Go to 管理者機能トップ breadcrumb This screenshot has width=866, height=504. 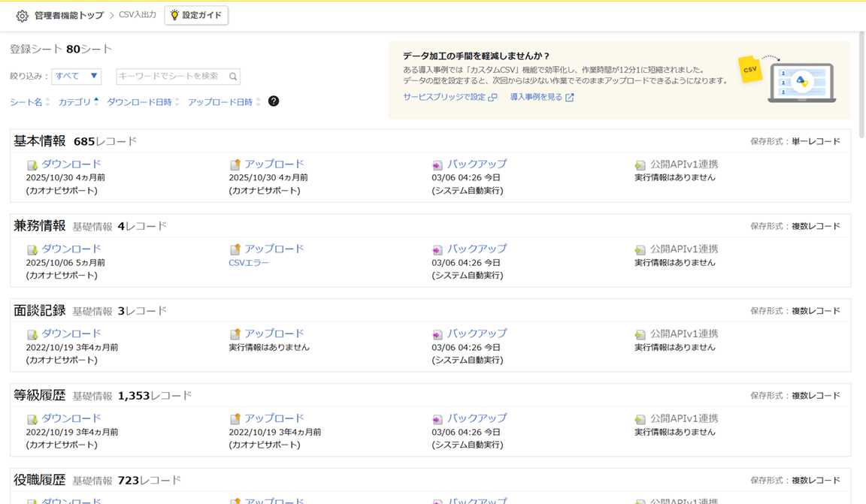coord(68,16)
